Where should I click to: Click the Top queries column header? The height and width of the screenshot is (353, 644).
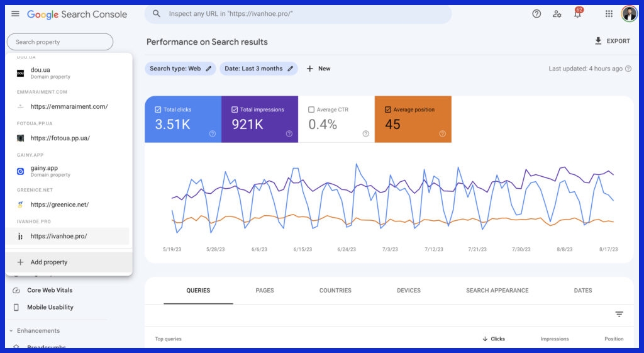[168, 339]
